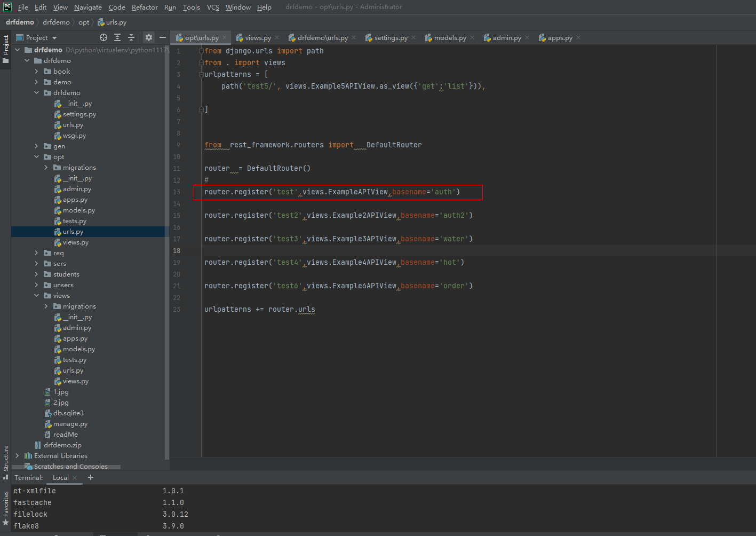
Task: Open the Project tool window sidebar button
Action: click(6, 49)
